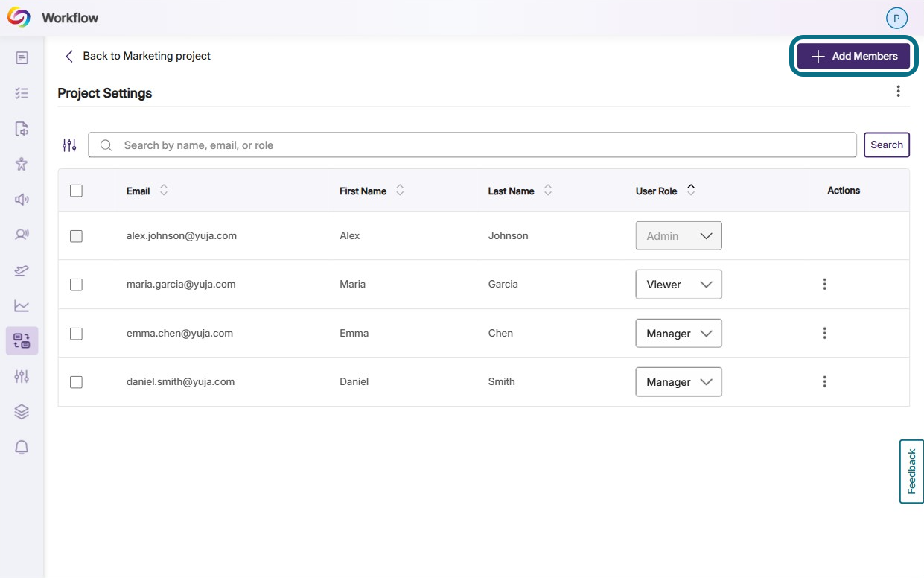Open the speaker sound sidebar icon
The width and height of the screenshot is (924, 578).
click(x=22, y=199)
